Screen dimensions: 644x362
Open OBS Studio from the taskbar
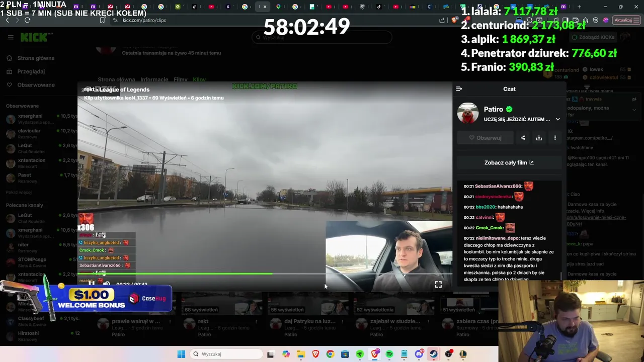point(448,354)
